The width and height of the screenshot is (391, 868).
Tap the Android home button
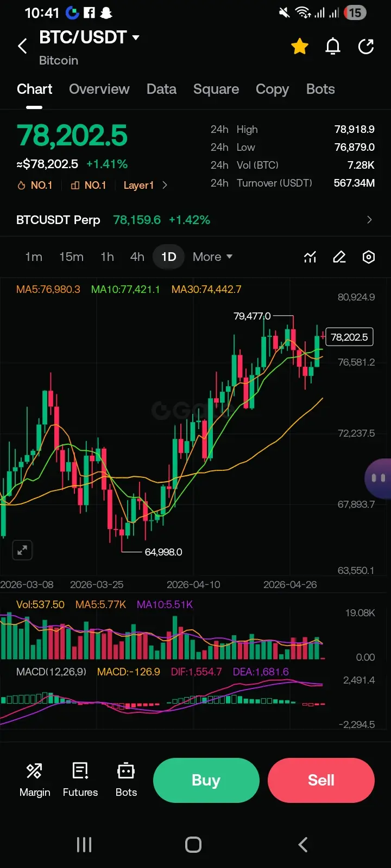pos(193,845)
